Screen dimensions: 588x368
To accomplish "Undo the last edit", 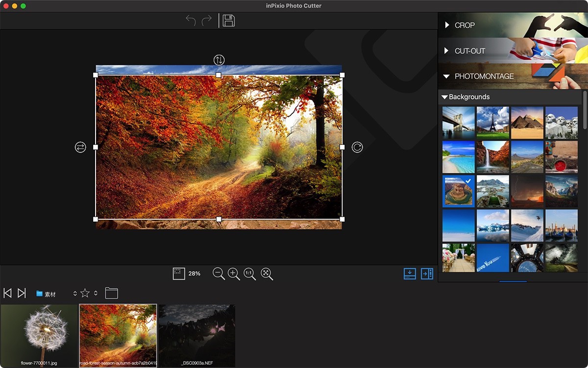I will pyautogui.click(x=191, y=21).
